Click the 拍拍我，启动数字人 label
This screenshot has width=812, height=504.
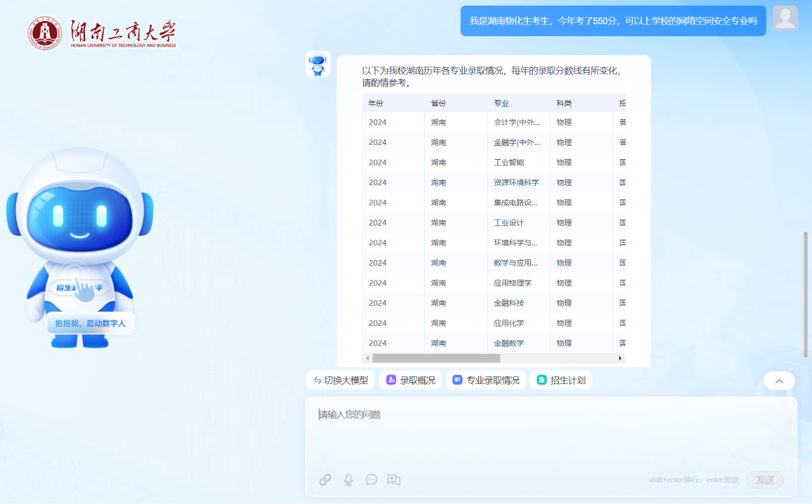90,323
